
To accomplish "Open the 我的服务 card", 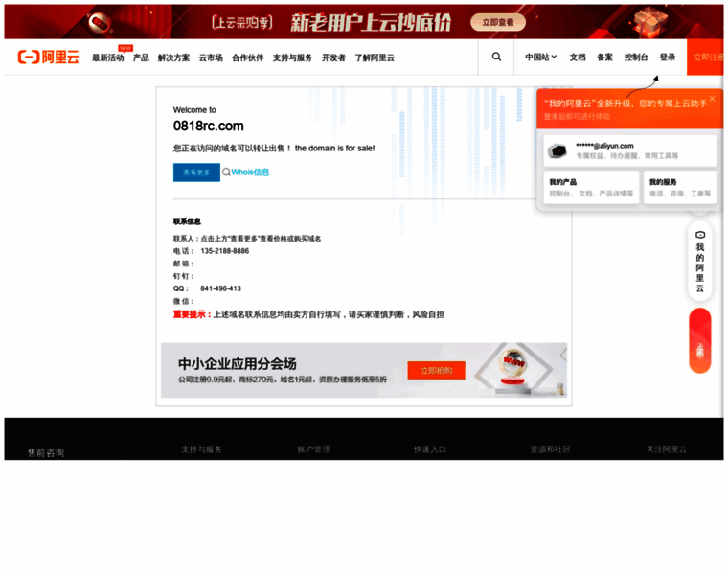I will 680,188.
